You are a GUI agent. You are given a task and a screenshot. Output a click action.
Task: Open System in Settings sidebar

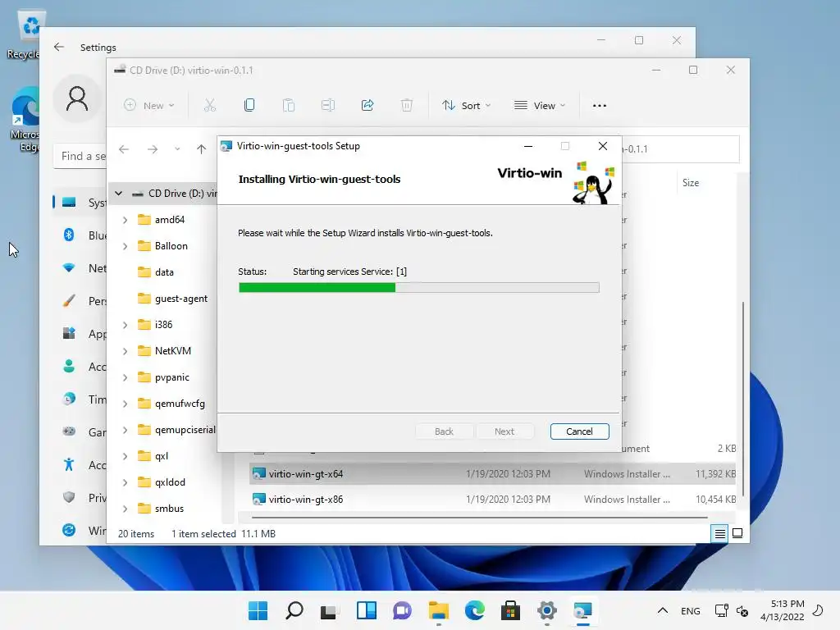[80, 202]
